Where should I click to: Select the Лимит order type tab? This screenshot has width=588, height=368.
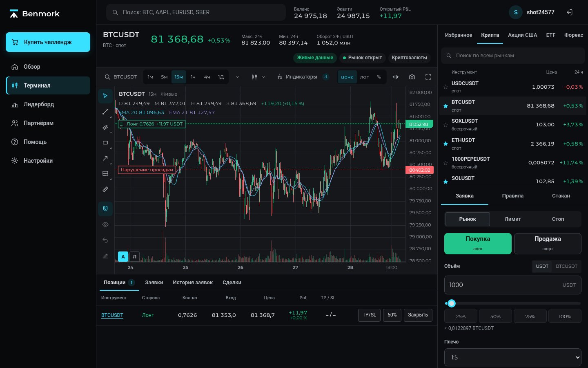click(x=512, y=219)
